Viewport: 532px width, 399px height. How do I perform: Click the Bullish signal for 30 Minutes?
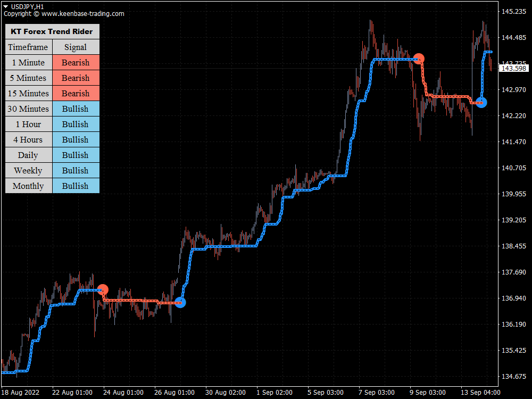tap(76, 109)
